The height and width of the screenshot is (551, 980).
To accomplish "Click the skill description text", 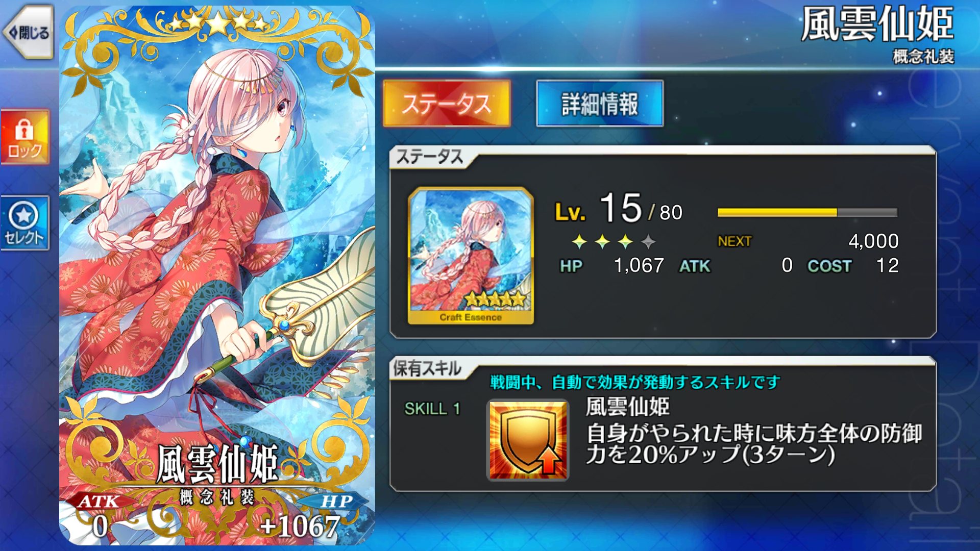I will tap(754, 444).
